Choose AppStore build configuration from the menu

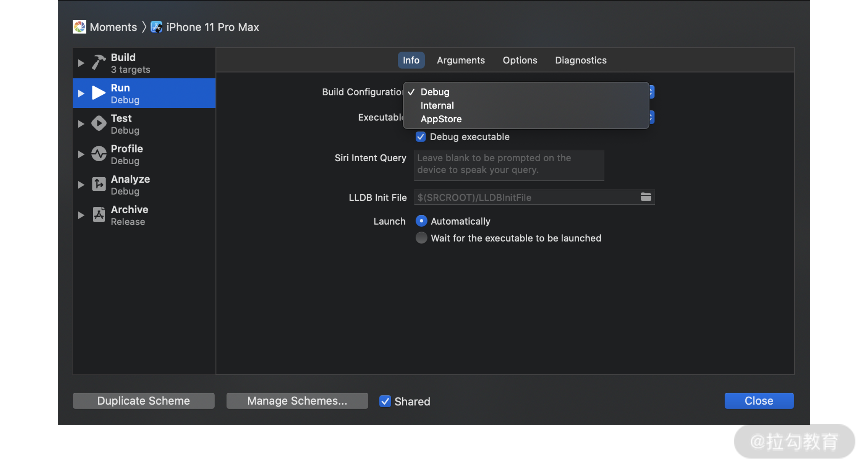pyautogui.click(x=441, y=119)
